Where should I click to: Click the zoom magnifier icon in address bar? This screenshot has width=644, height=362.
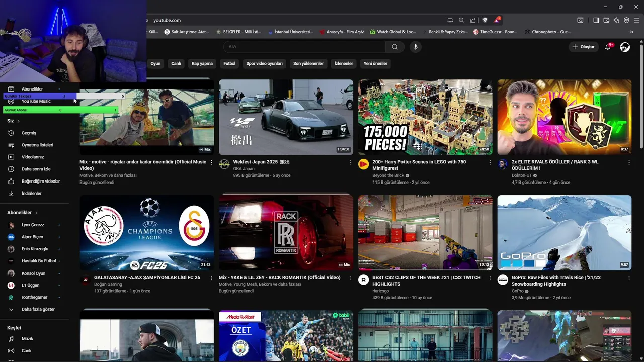click(x=461, y=20)
